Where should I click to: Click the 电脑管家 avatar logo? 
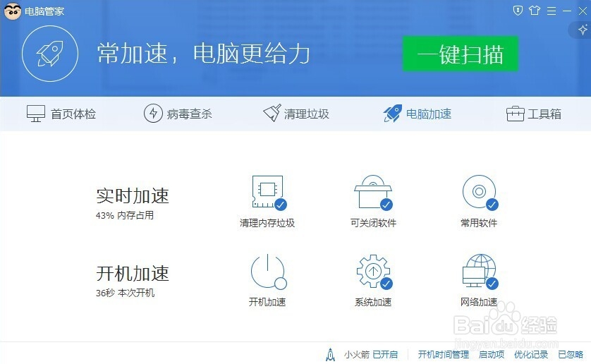tap(13, 11)
